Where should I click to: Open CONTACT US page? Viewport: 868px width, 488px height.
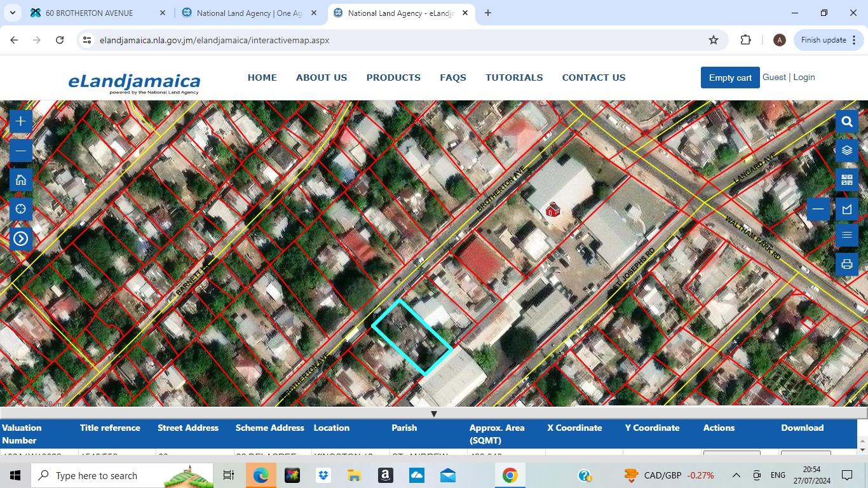coord(593,78)
